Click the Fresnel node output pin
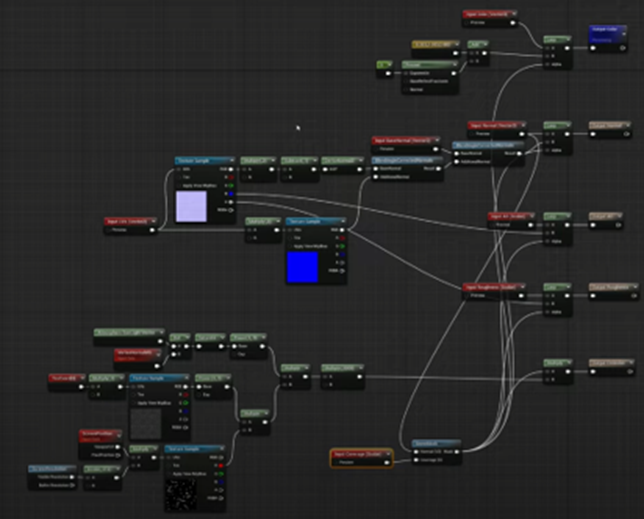This screenshot has width=644, height=519. [454, 73]
